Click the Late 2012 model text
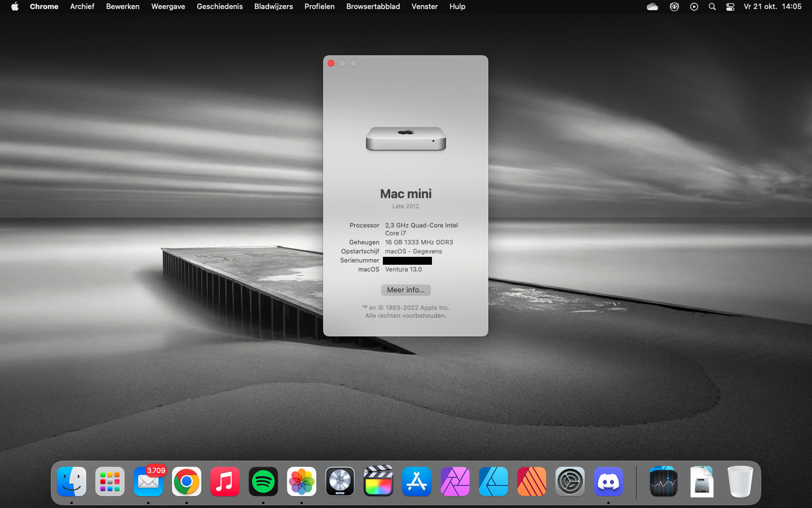Viewport: 812px width, 508px height. pyautogui.click(x=406, y=207)
